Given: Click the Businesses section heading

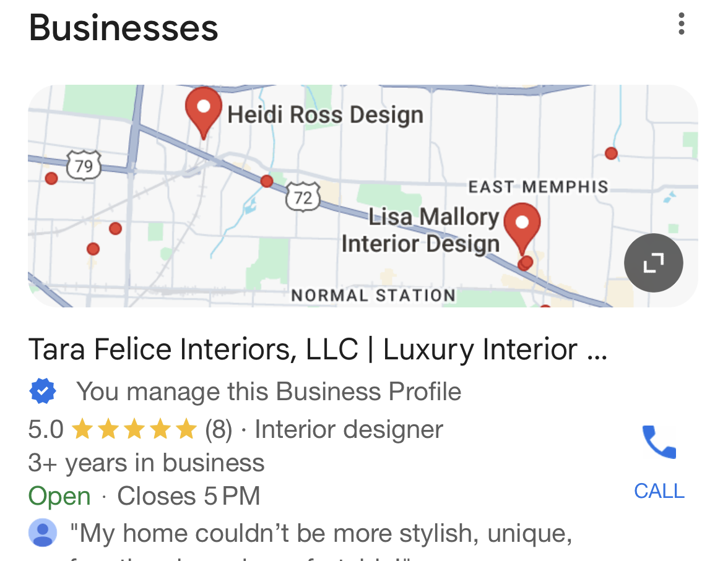Looking at the screenshot, I should (124, 28).
